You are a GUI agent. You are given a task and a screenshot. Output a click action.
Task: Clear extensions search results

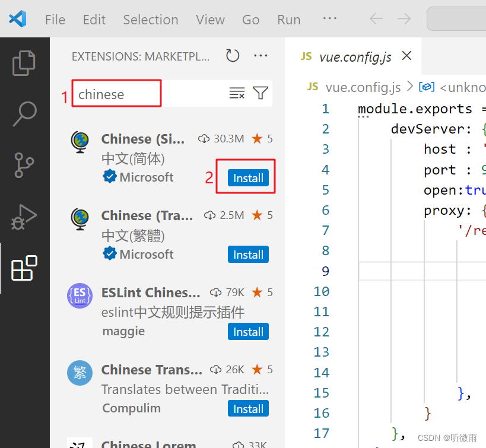point(237,93)
